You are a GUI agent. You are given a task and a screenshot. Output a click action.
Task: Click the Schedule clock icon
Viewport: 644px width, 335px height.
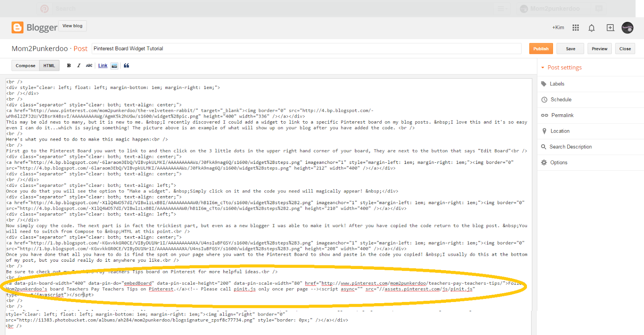tap(544, 99)
